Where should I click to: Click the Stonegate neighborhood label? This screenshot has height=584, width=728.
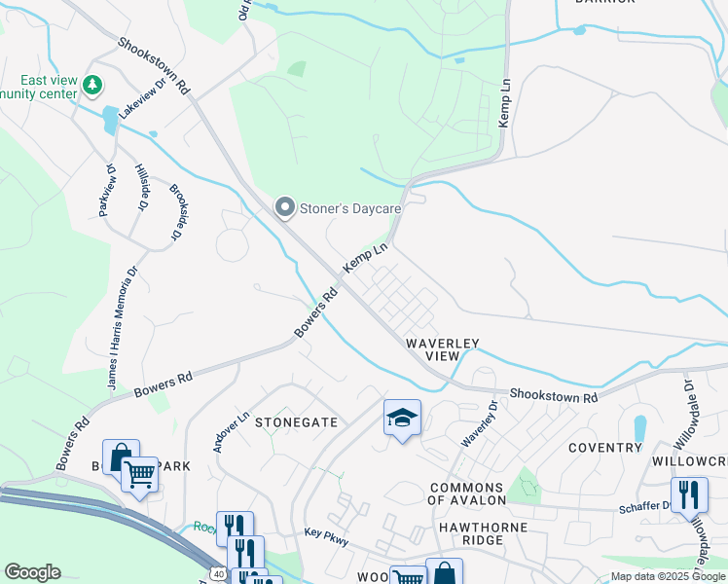[x=297, y=422]
